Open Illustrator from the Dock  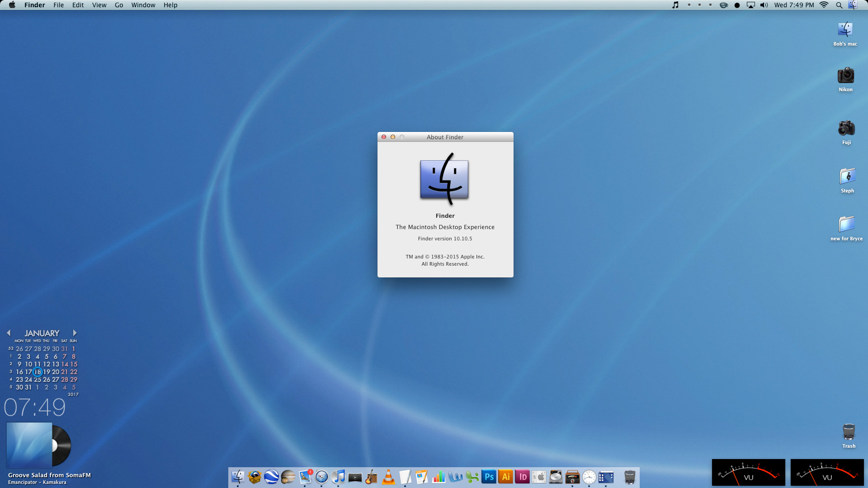(x=505, y=477)
